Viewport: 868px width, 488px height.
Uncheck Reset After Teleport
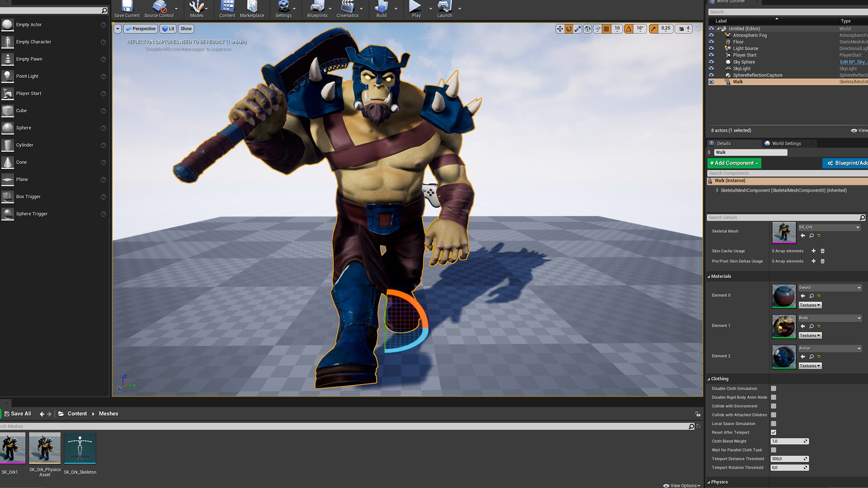tap(774, 432)
